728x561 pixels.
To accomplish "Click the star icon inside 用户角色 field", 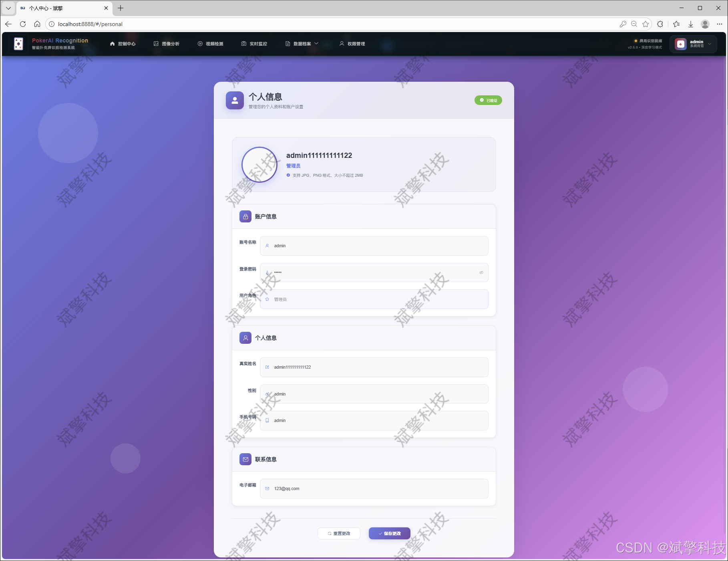I will (x=267, y=299).
